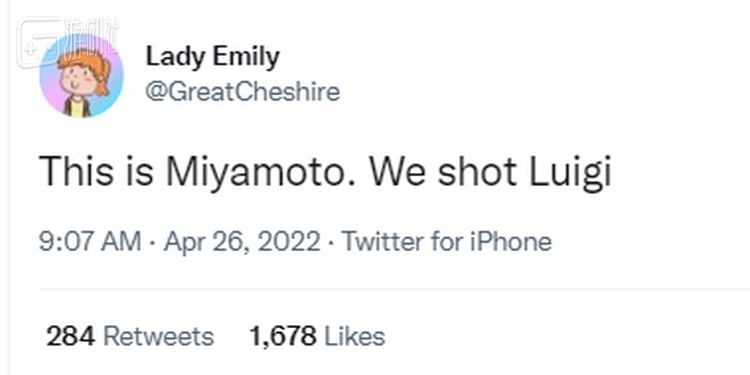
Task: Click 'We shot' in the tweet body
Action: click(442, 172)
